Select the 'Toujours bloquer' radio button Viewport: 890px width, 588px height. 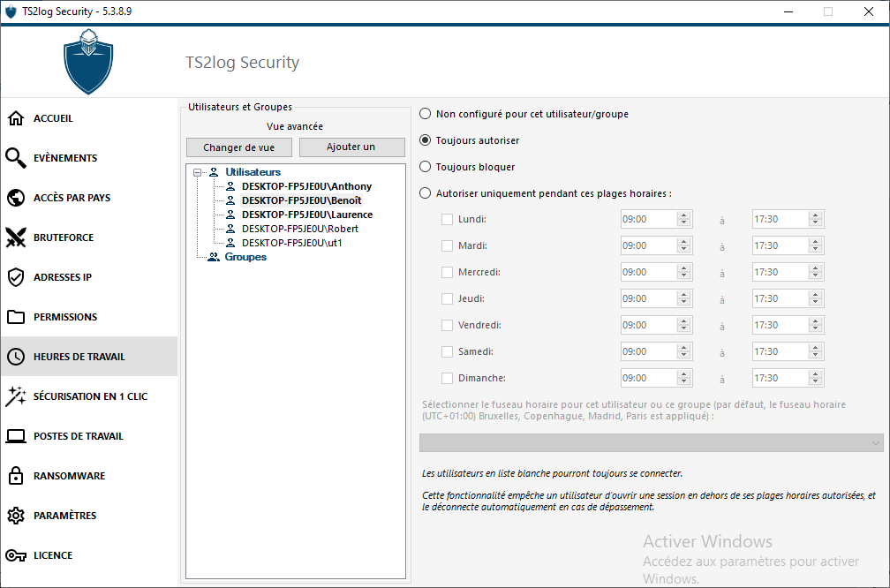point(426,167)
